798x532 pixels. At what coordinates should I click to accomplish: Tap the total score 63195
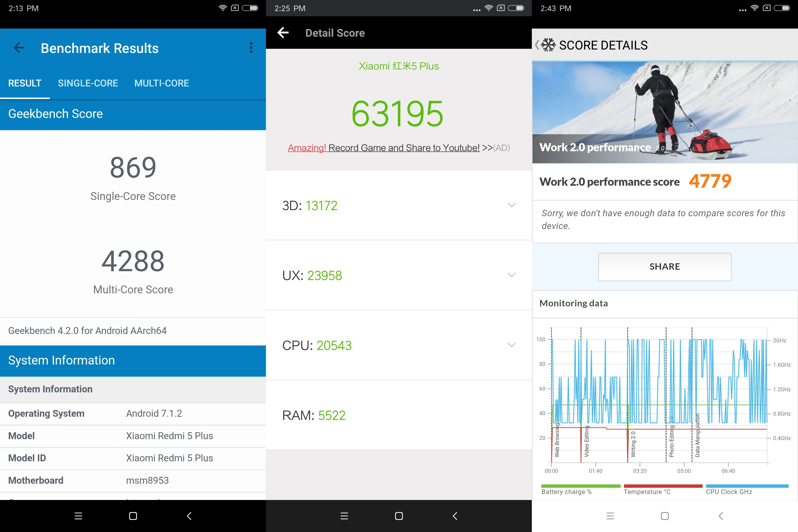[x=398, y=114]
